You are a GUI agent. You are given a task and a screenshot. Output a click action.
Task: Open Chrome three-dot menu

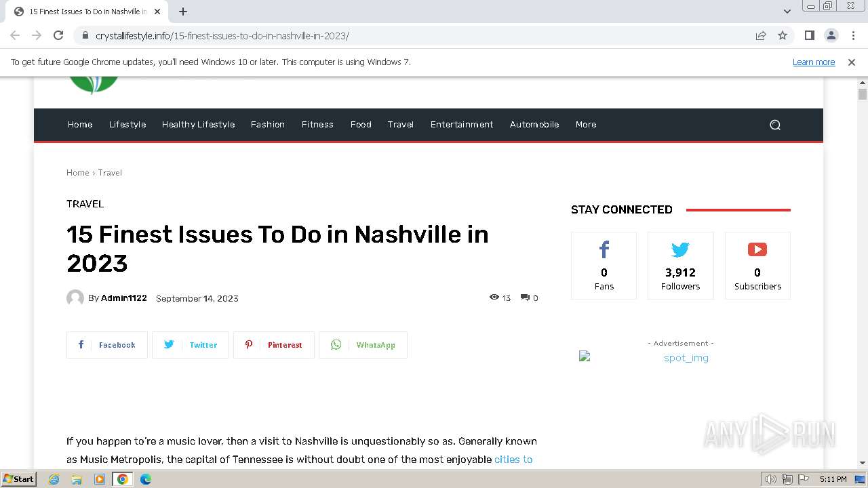coord(852,35)
